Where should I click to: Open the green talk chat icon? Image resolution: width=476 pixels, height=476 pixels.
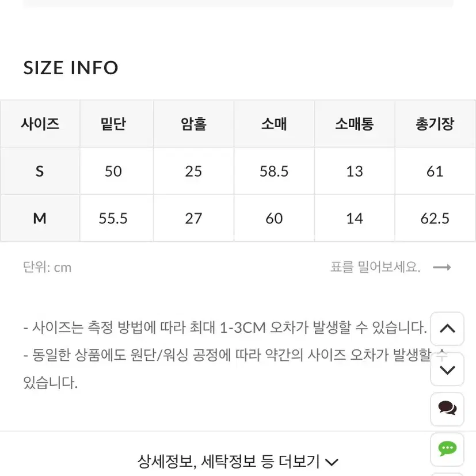click(x=447, y=449)
